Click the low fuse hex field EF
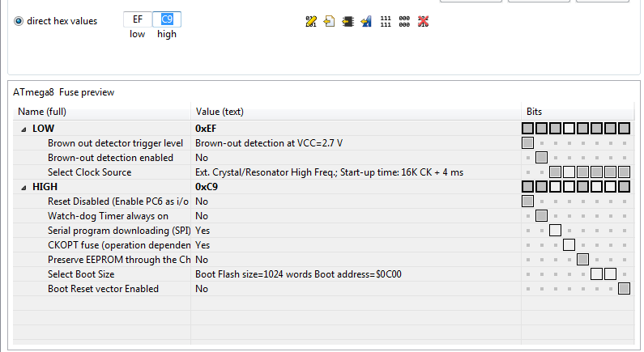The image size is (644, 352). [138, 19]
